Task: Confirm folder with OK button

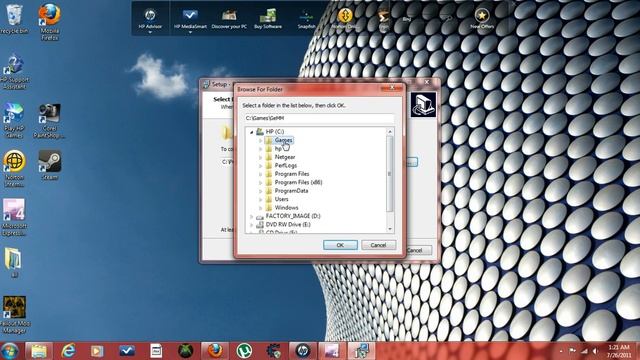Action: 340,245
